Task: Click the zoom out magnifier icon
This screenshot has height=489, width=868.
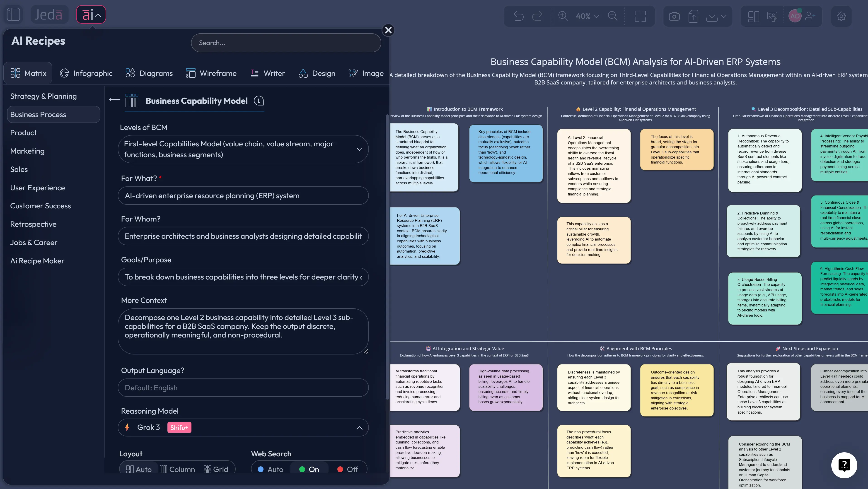Action: point(613,16)
